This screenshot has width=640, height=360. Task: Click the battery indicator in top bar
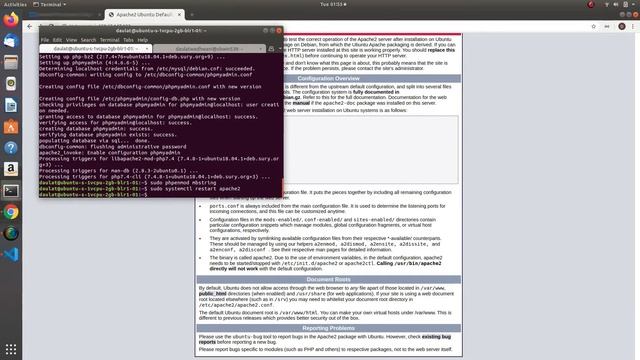point(625,4)
